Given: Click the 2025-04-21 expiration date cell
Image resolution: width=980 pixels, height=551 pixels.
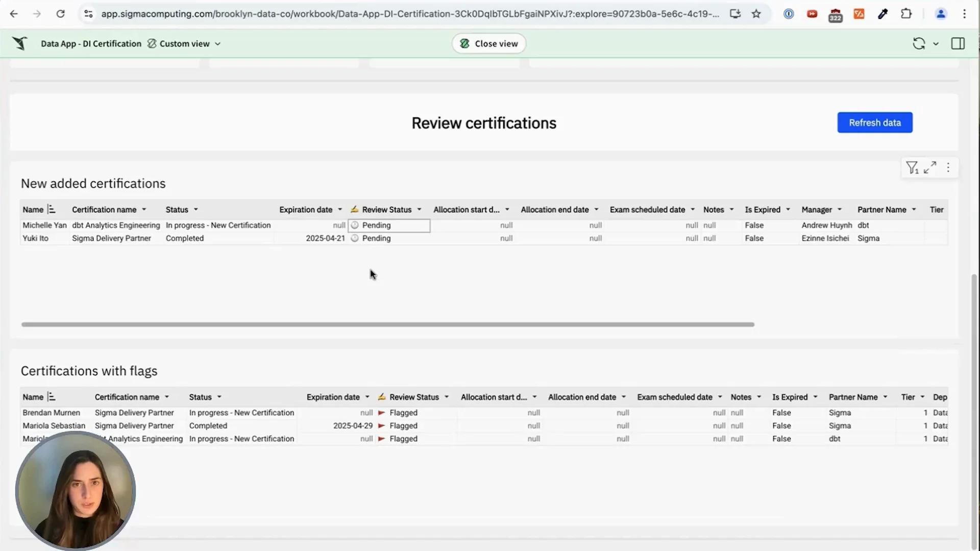Looking at the screenshot, I should click(x=325, y=238).
